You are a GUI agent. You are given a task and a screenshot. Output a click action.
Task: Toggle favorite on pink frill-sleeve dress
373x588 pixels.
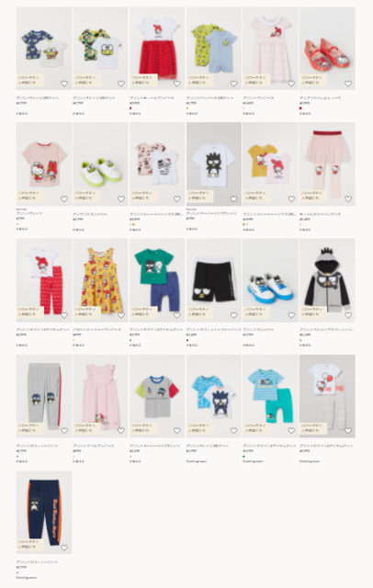(x=120, y=431)
